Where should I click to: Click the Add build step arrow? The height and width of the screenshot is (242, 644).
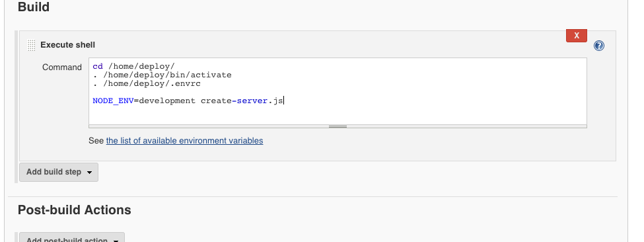pos(90,173)
